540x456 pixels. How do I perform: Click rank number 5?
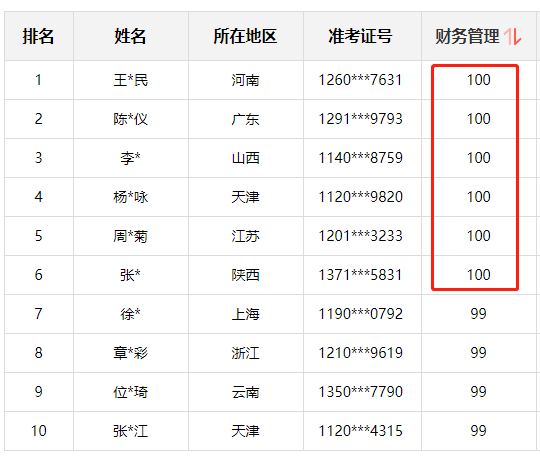coord(38,236)
